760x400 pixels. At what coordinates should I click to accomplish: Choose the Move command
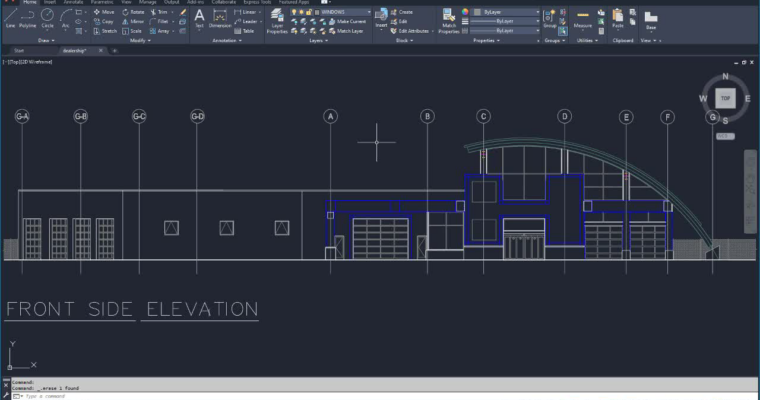click(x=104, y=12)
